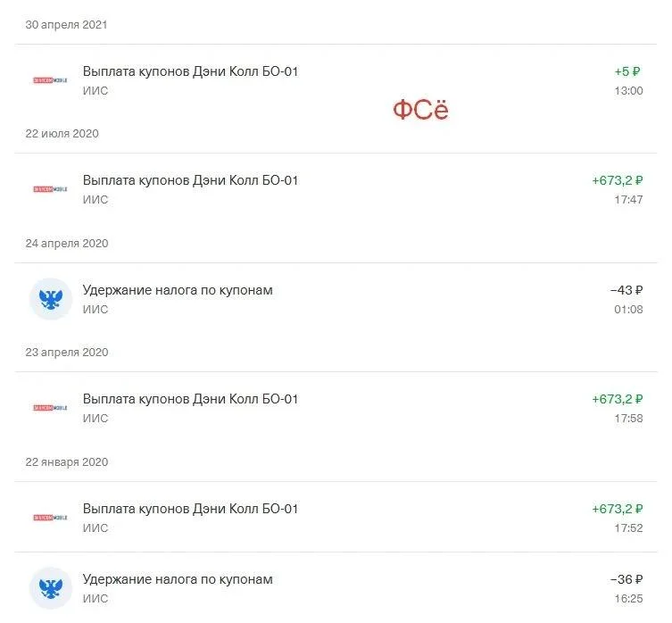The height and width of the screenshot is (623, 672).
Task: Select the 30 апреля 2021 date header
Action: click(x=66, y=25)
